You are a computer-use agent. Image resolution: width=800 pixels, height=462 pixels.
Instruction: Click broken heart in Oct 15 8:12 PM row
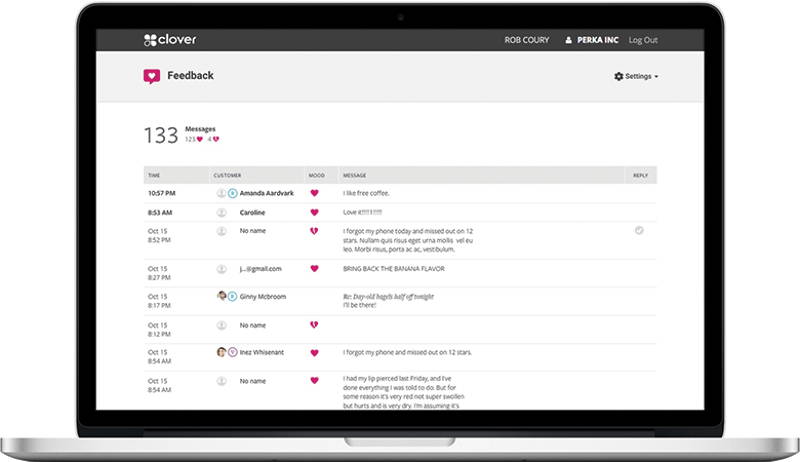(x=314, y=325)
